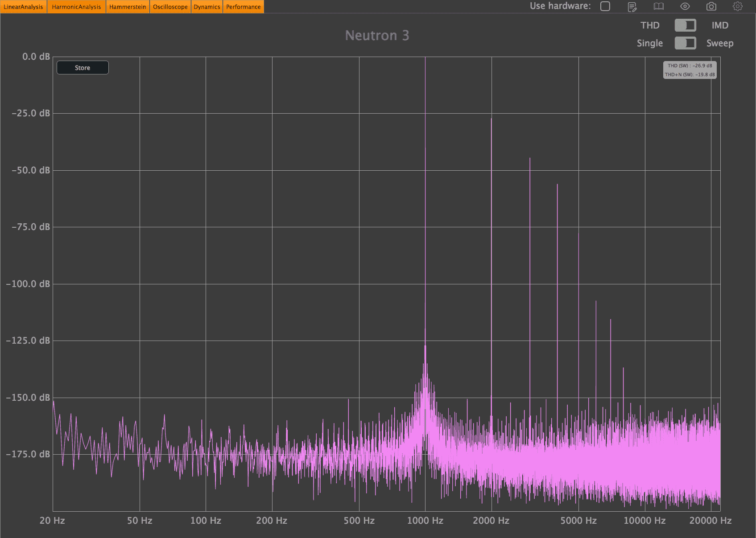Click the THD label beside the switch

(650, 25)
